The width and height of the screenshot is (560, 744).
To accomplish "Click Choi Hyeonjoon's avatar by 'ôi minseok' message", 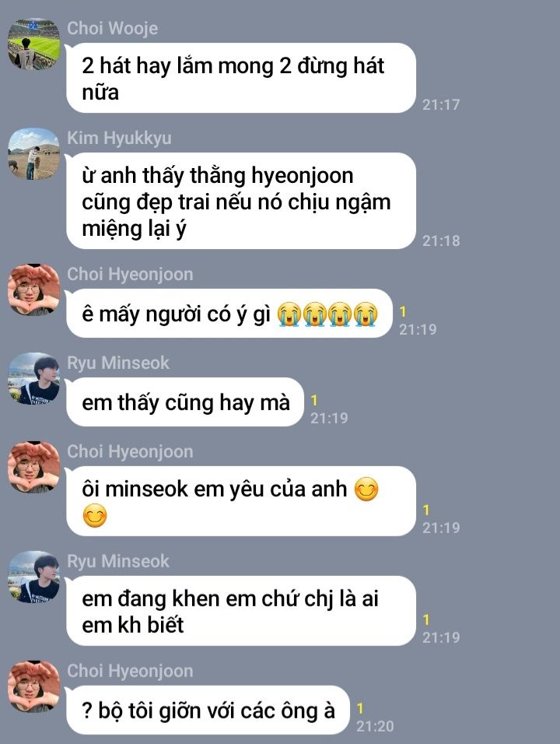I will tap(33, 468).
